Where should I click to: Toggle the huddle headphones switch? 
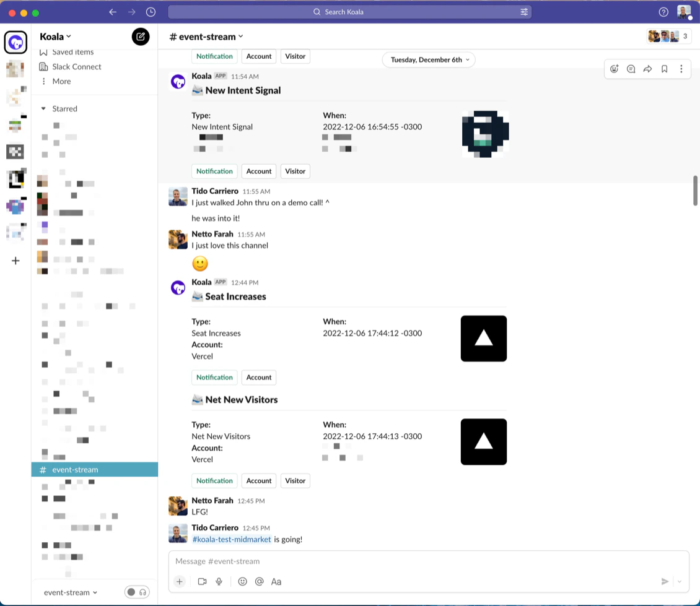[137, 592]
